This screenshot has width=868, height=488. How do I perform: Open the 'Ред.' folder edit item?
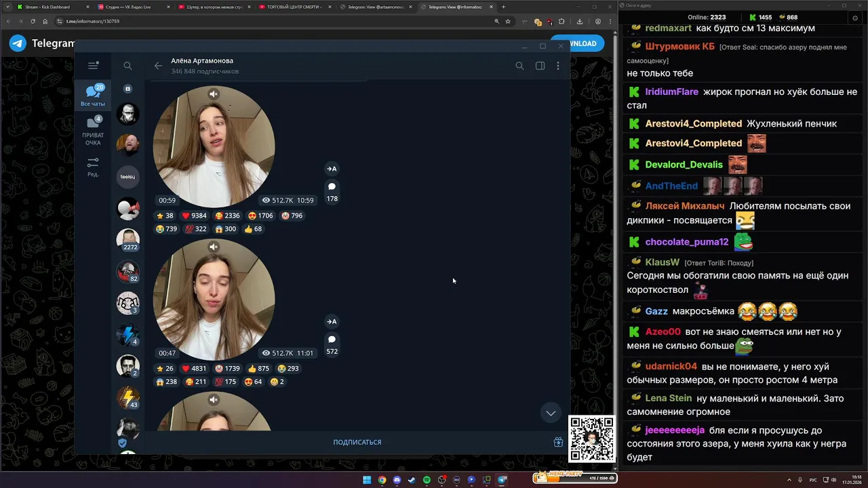pyautogui.click(x=93, y=167)
